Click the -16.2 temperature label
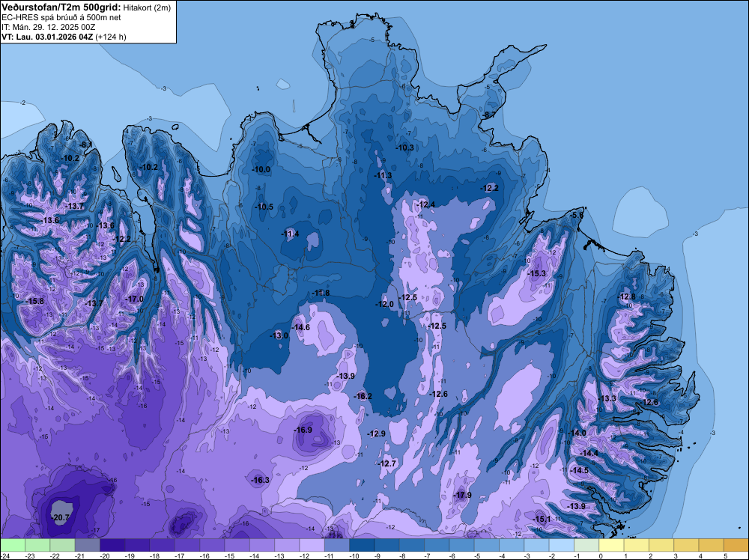The width and height of the screenshot is (749, 560). 363,396
